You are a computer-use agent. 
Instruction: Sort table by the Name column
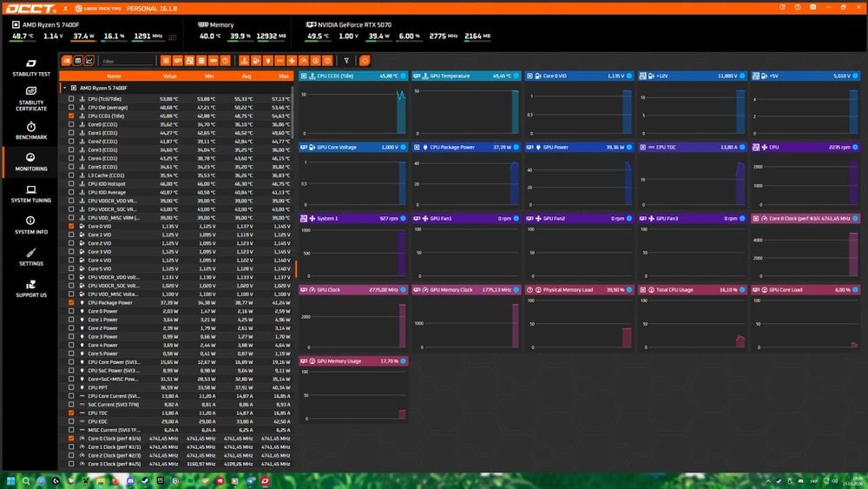point(114,76)
